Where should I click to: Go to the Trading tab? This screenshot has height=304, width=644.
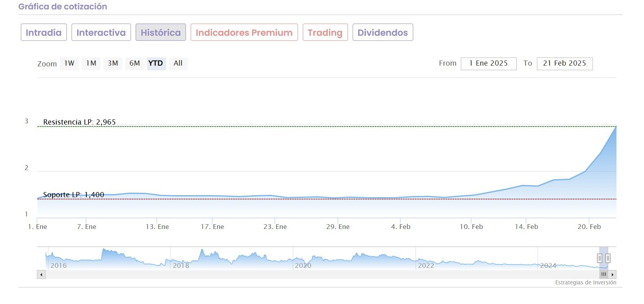coord(325,33)
